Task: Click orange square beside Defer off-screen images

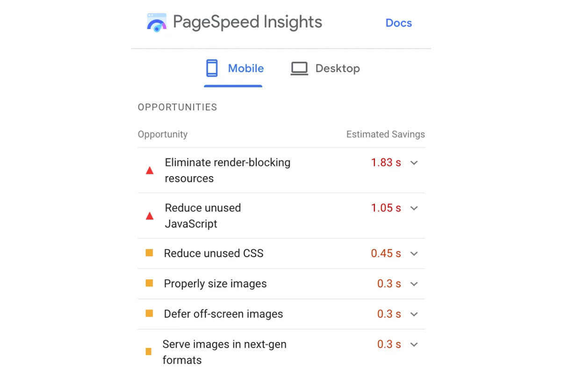Action: tap(150, 314)
